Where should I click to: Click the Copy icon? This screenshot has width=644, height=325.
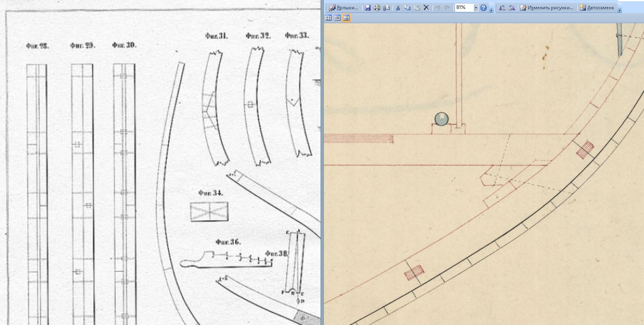[408, 8]
